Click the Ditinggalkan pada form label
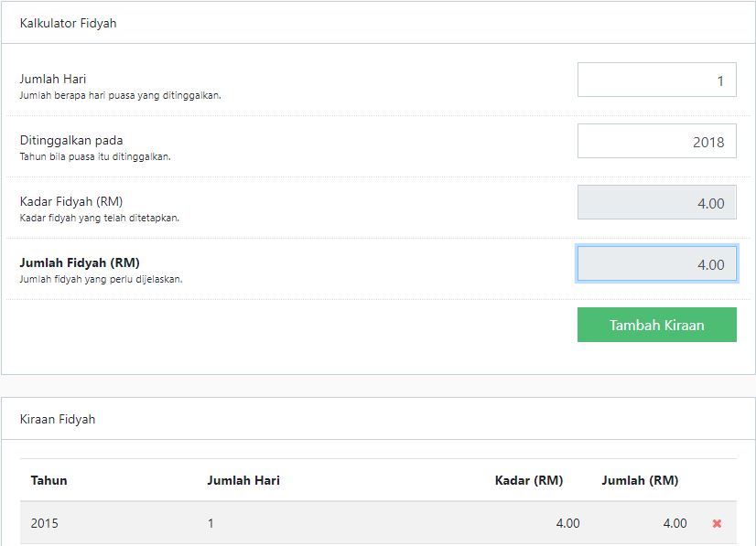This screenshot has width=756, height=546. tap(71, 141)
